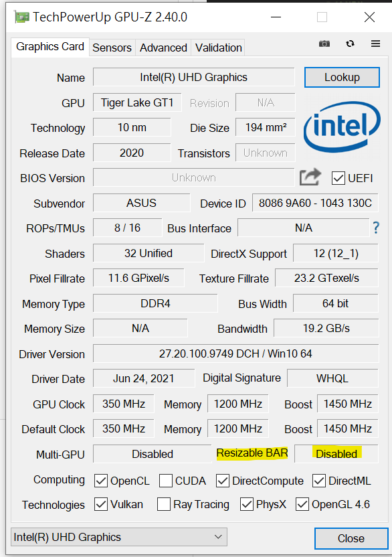Toggle the Ray Tracing checkbox
Image resolution: width=392 pixels, height=557 pixels.
164,504
